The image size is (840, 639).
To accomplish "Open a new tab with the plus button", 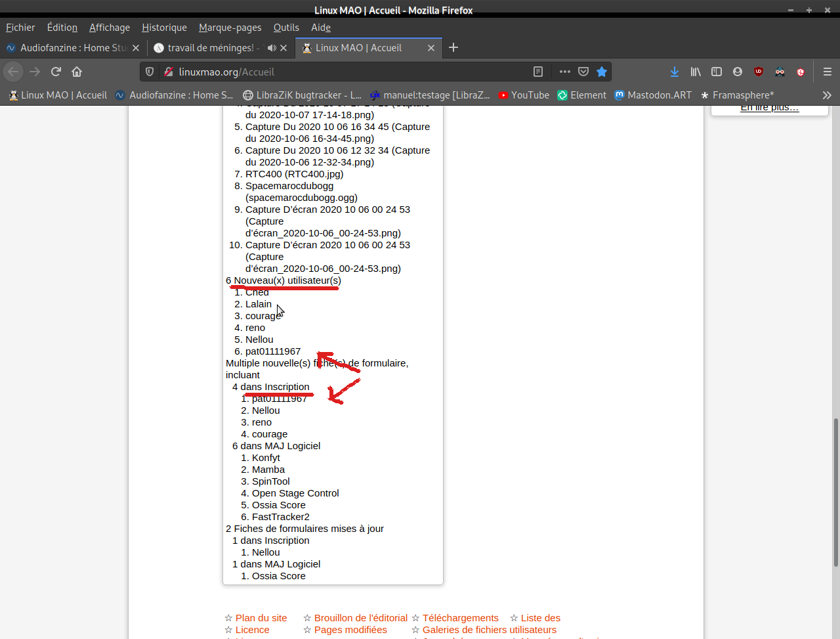I will (x=453, y=47).
